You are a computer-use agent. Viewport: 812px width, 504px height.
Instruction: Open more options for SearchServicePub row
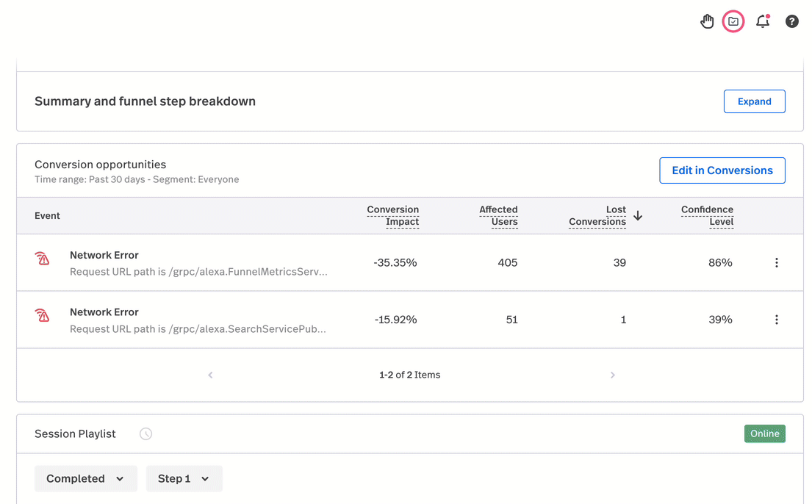(x=776, y=320)
